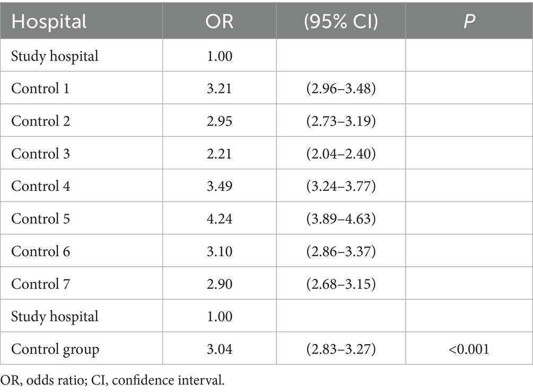The height and width of the screenshot is (392, 533).
Task: Click the Hospital column header
Action: 49,21
